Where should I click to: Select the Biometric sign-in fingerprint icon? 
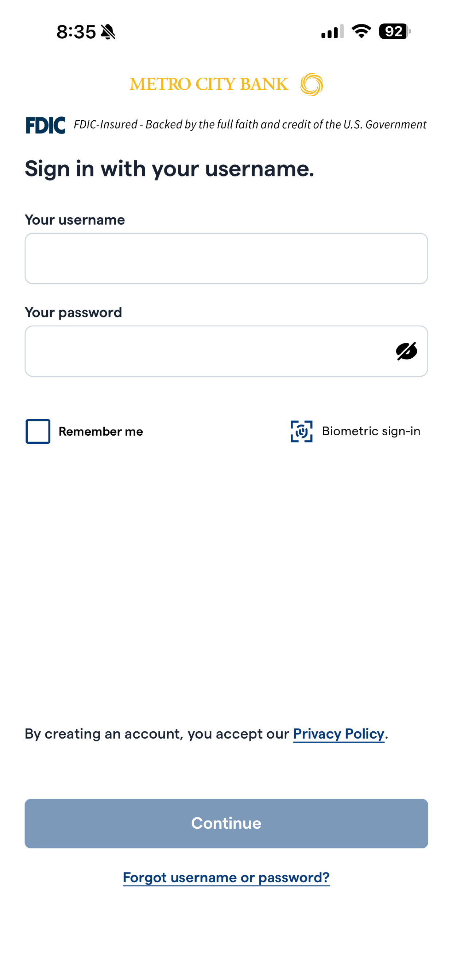coord(301,431)
